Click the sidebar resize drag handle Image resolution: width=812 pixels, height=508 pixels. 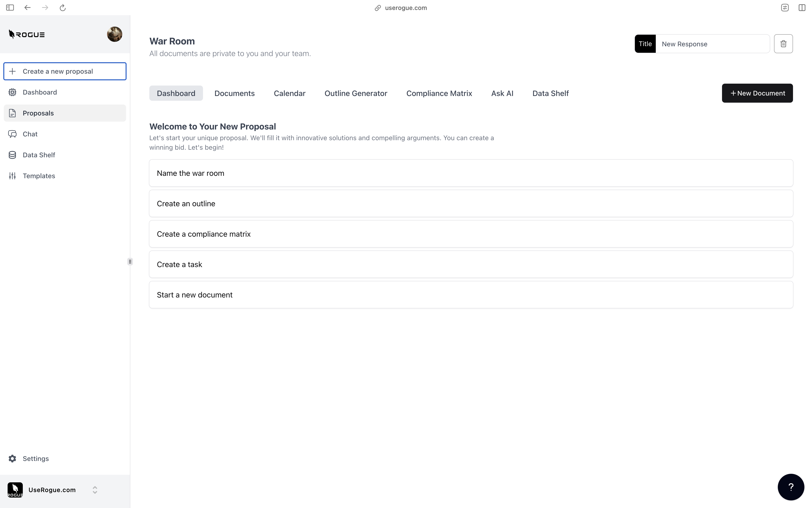point(130,261)
